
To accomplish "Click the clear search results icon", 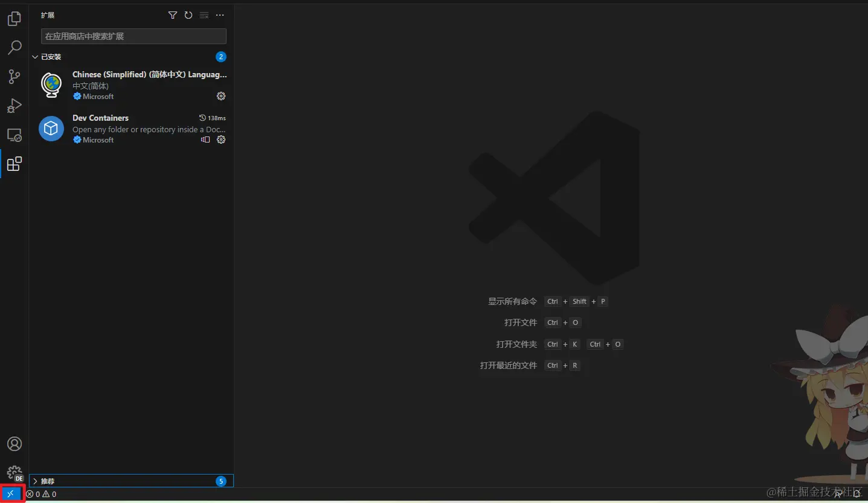I will pos(204,15).
